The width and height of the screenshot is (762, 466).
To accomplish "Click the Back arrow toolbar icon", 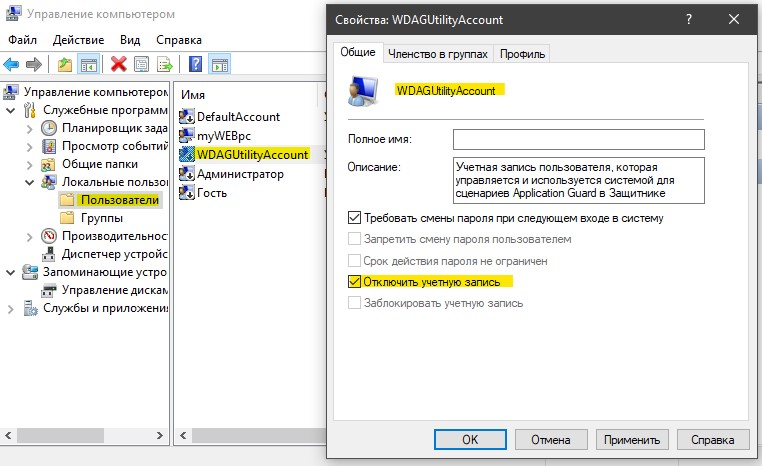I will pyautogui.click(x=11, y=64).
